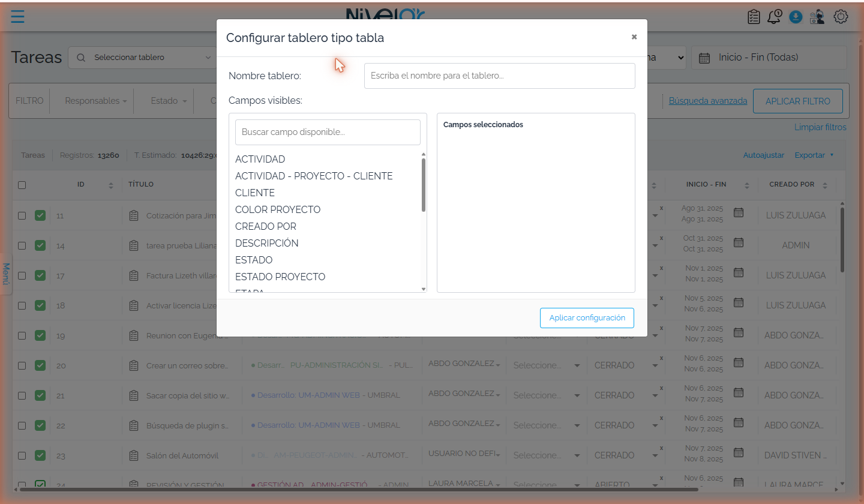Screen dimensions: 864x504
Task: Open date calendar icon for task 11
Action: [x=739, y=212]
